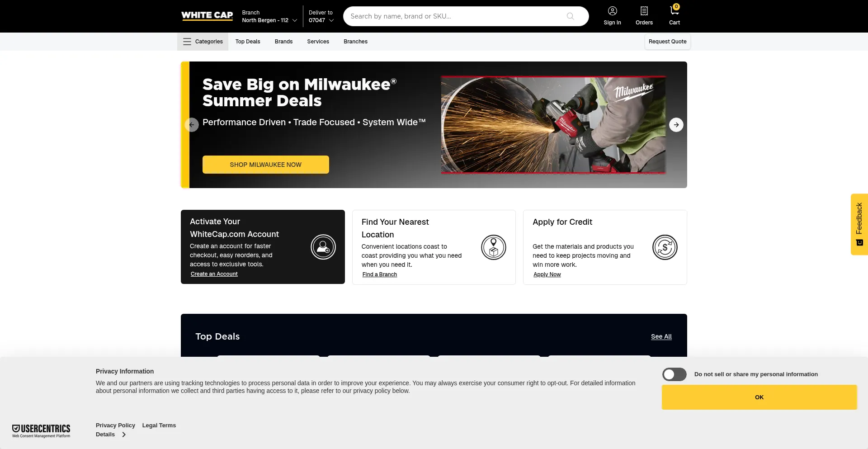Expand privacy Details chevron
Viewport: 868px width, 449px height.
tap(124, 435)
